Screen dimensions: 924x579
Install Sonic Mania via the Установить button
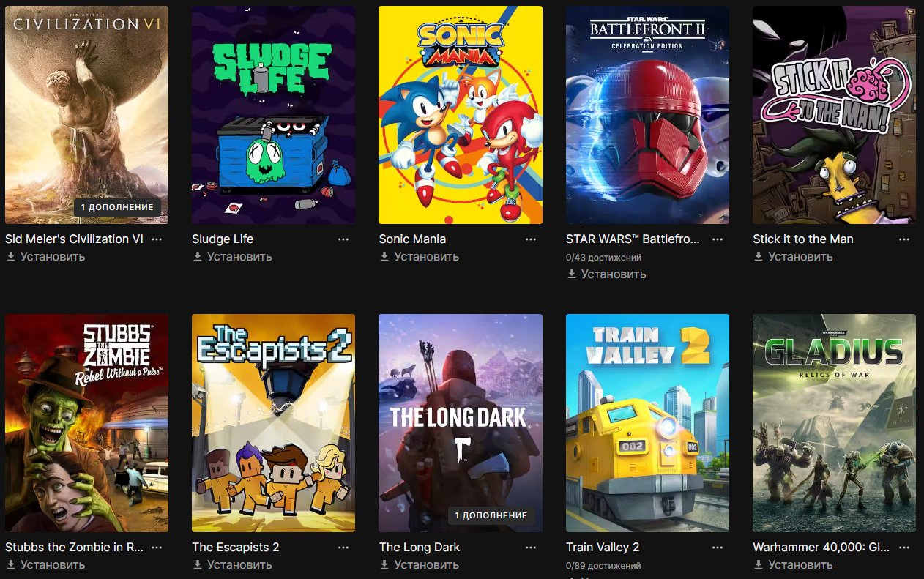tap(420, 257)
